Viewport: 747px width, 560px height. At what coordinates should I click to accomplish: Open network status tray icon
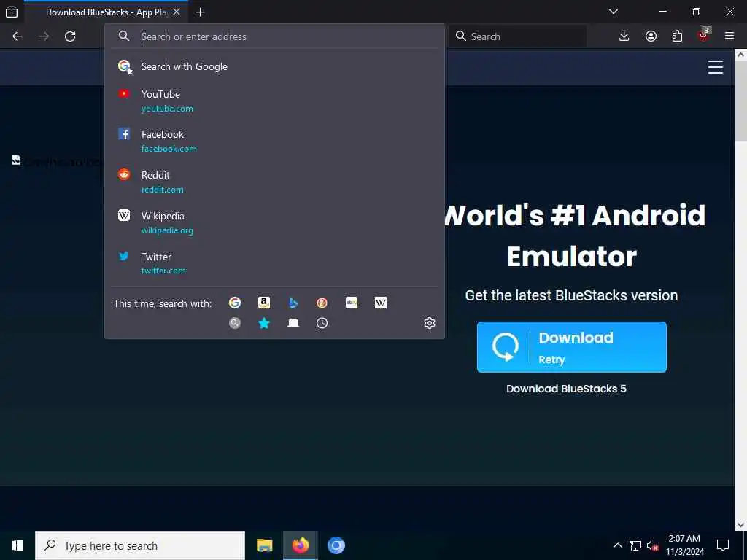[635, 545]
